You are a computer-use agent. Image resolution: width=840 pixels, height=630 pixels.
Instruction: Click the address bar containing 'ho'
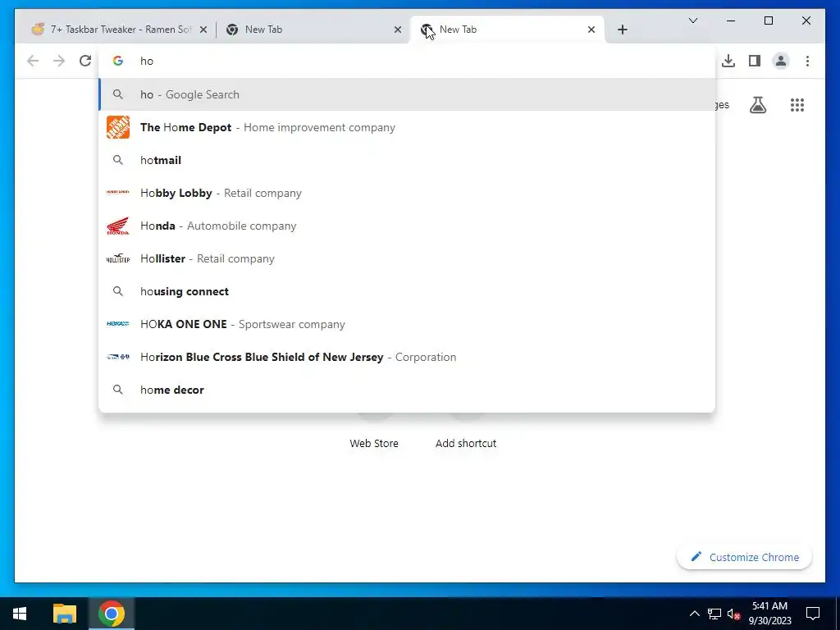pos(407,61)
